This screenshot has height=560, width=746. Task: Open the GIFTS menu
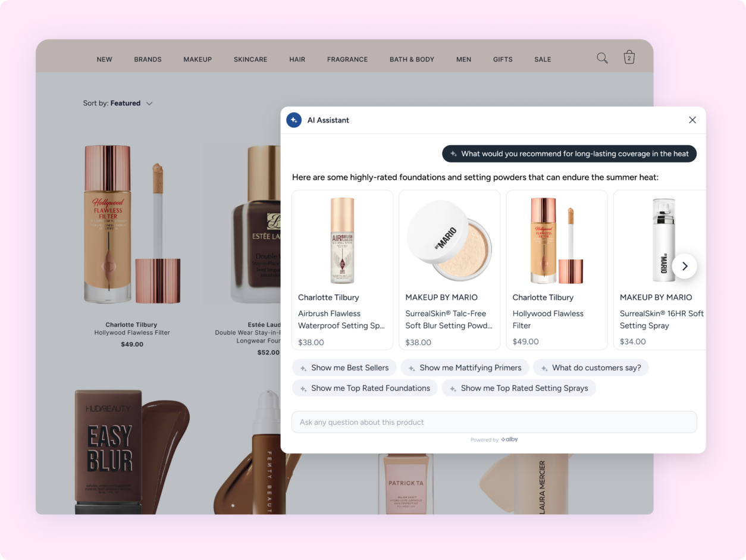(x=503, y=60)
